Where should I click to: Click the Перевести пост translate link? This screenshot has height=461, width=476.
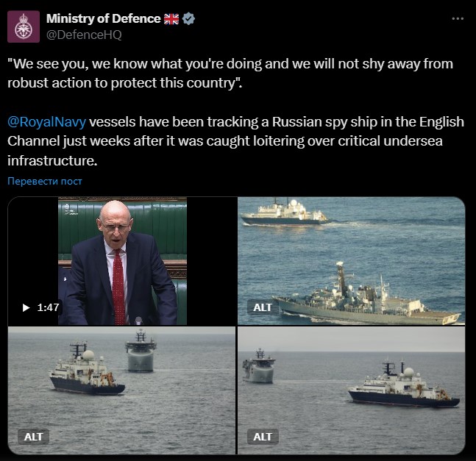click(x=45, y=181)
